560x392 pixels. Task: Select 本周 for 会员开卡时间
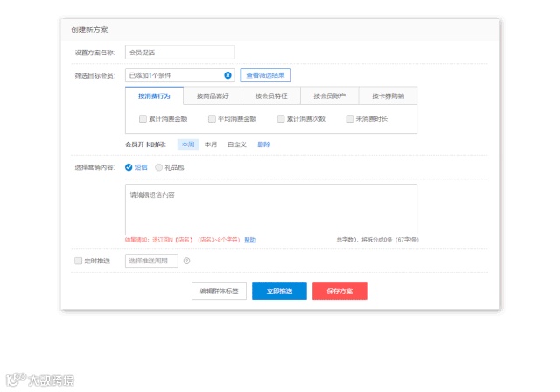(188, 144)
